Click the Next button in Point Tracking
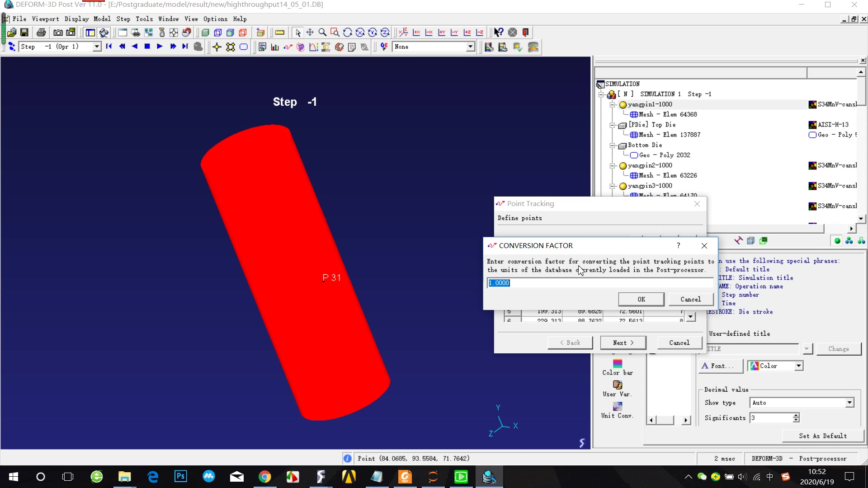The image size is (868, 488). [x=623, y=343]
